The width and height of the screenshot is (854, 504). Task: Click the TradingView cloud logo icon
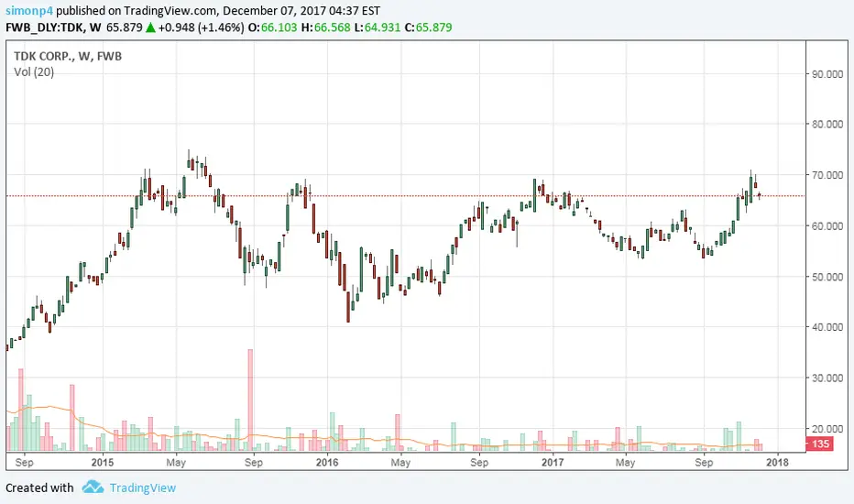[93, 488]
